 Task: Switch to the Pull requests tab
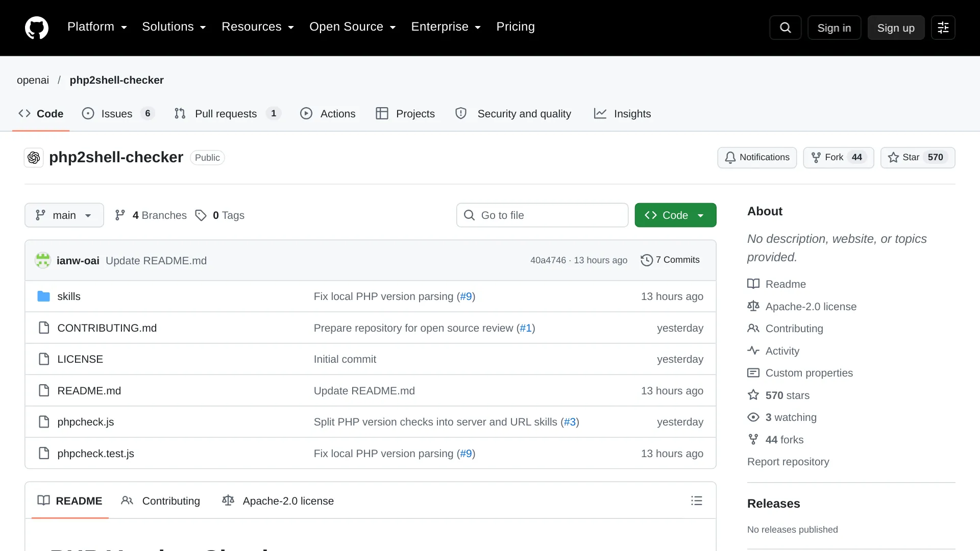click(228, 114)
